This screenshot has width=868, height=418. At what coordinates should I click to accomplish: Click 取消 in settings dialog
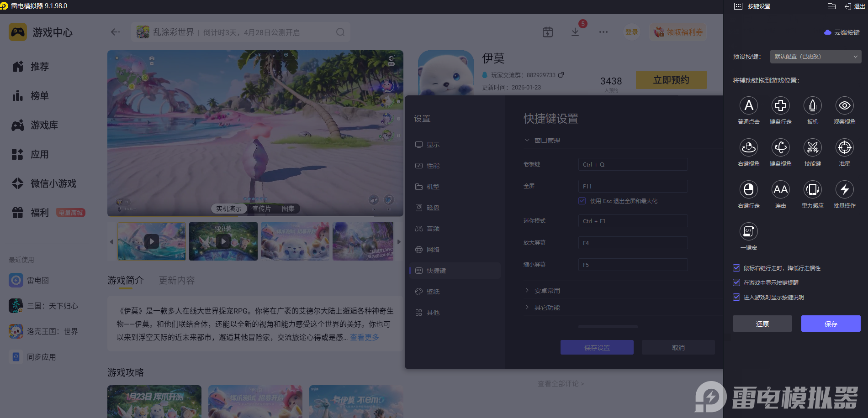click(x=678, y=347)
